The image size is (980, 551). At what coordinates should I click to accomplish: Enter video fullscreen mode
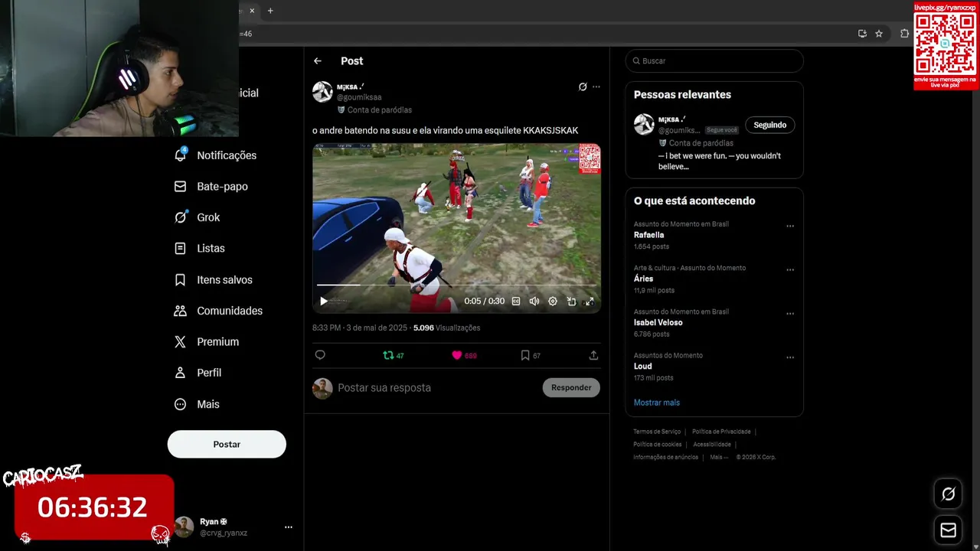tap(590, 302)
